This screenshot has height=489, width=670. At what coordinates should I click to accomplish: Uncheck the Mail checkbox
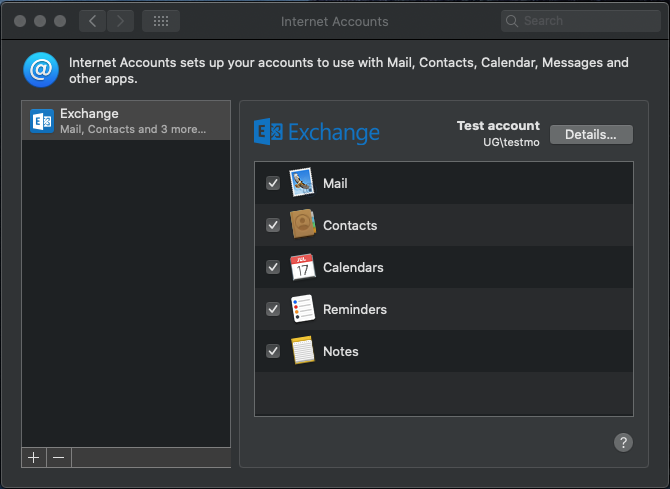272,184
